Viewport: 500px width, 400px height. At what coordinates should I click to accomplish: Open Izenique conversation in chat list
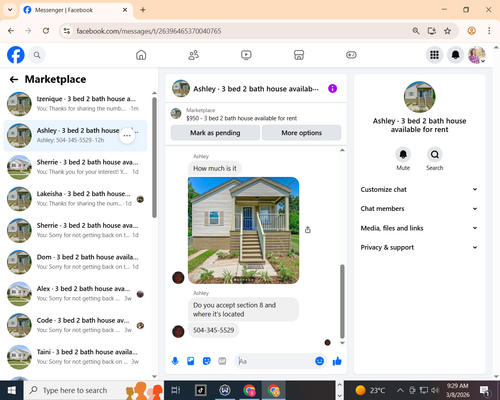75,104
